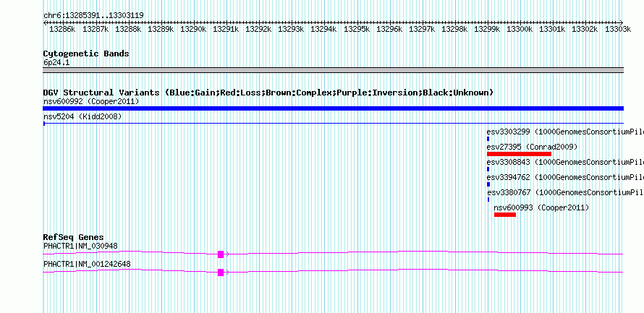Click the 13287k ruler tick label
The image size is (644, 313).
tap(96, 30)
